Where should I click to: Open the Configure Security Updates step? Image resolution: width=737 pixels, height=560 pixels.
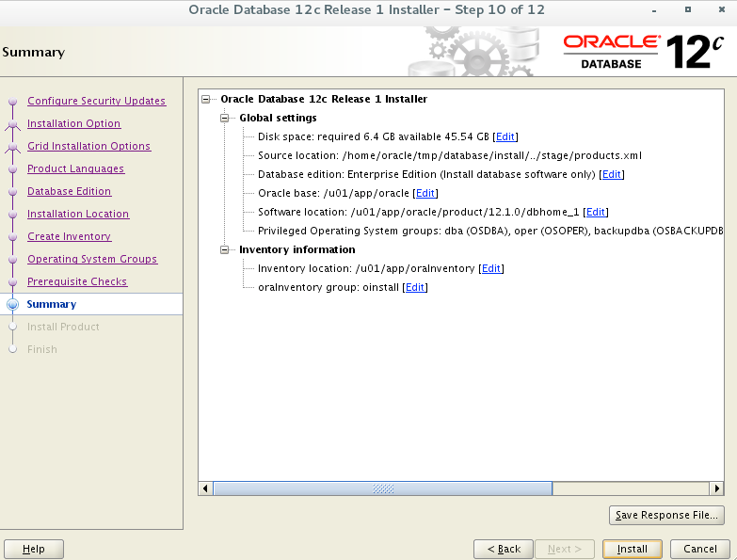click(x=96, y=101)
